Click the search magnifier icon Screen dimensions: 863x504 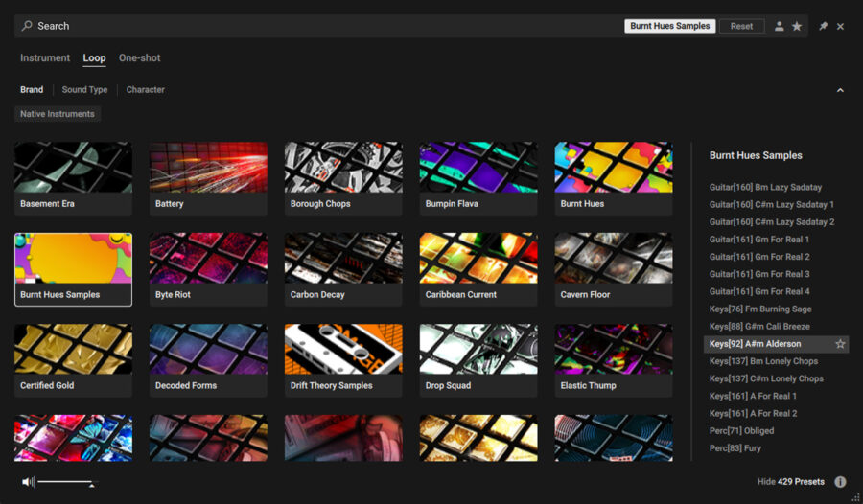pyautogui.click(x=27, y=26)
